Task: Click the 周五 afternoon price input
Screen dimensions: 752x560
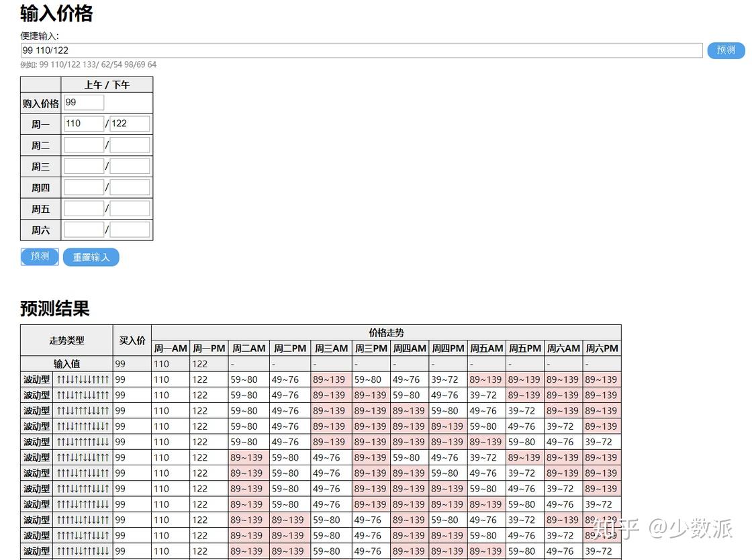Action: coord(130,209)
